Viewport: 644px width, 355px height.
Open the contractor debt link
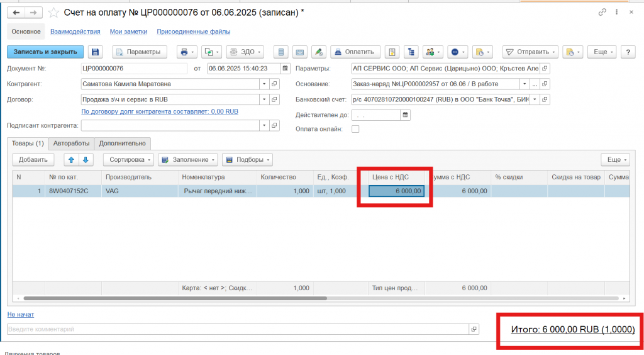click(160, 111)
